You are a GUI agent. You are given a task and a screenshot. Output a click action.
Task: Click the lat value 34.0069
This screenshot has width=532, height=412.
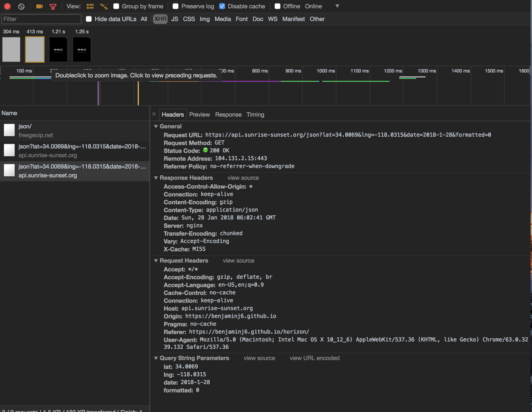(187, 366)
